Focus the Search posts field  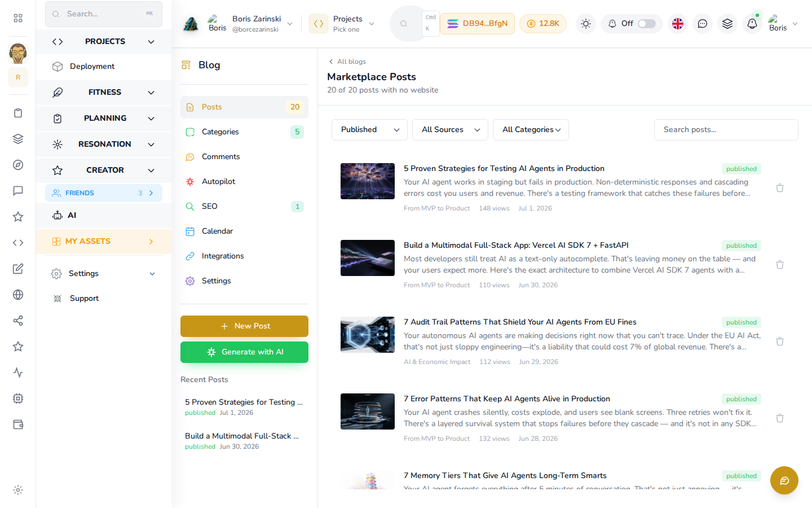[726, 130]
